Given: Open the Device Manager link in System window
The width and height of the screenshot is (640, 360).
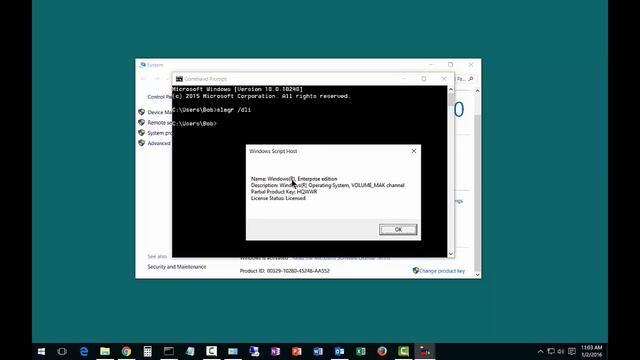Looking at the screenshot, I should pyautogui.click(x=160, y=112).
